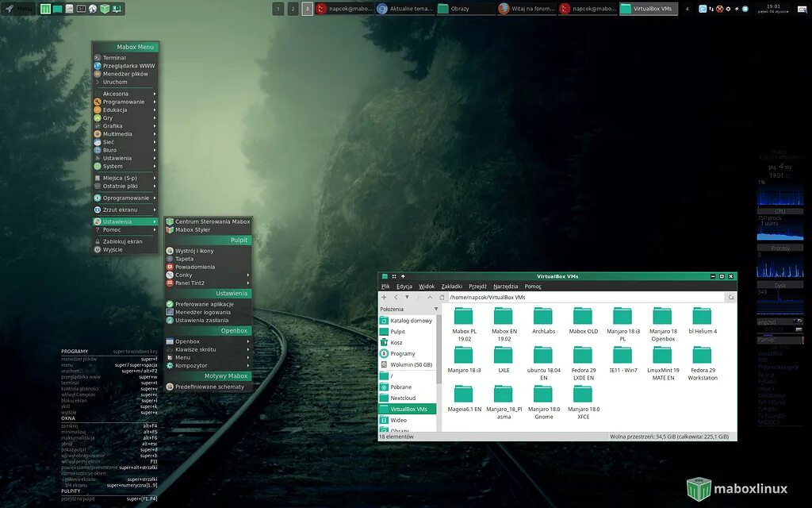Select the ArchLabs folder
The image size is (812, 508).
pyautogui.click(x=543, y=321)
